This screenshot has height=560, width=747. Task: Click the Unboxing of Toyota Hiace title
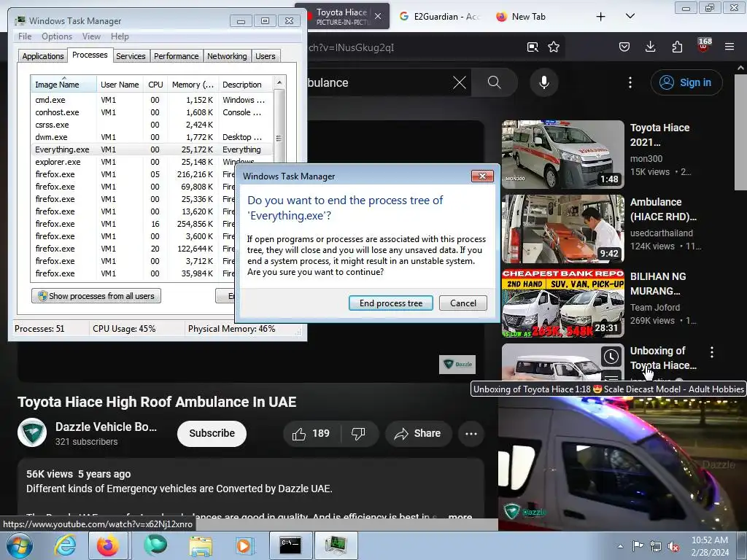[663, 358]
